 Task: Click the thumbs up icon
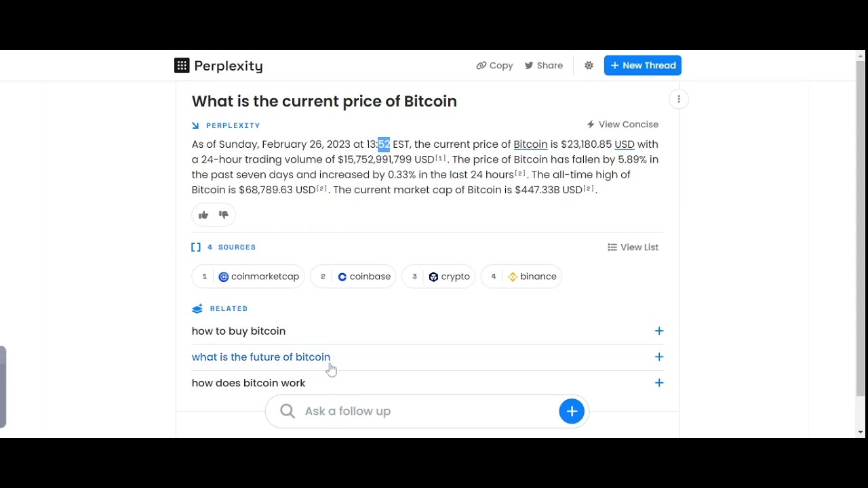[203, 215]
